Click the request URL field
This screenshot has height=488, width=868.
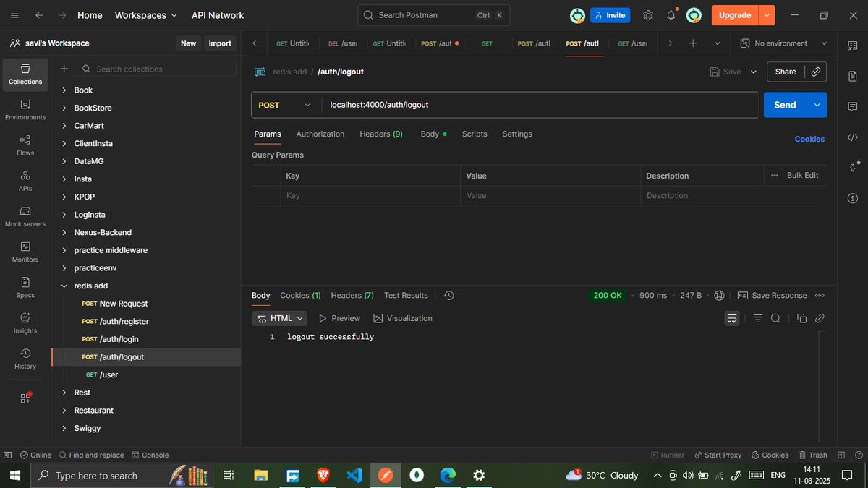[x=540, y=105]
